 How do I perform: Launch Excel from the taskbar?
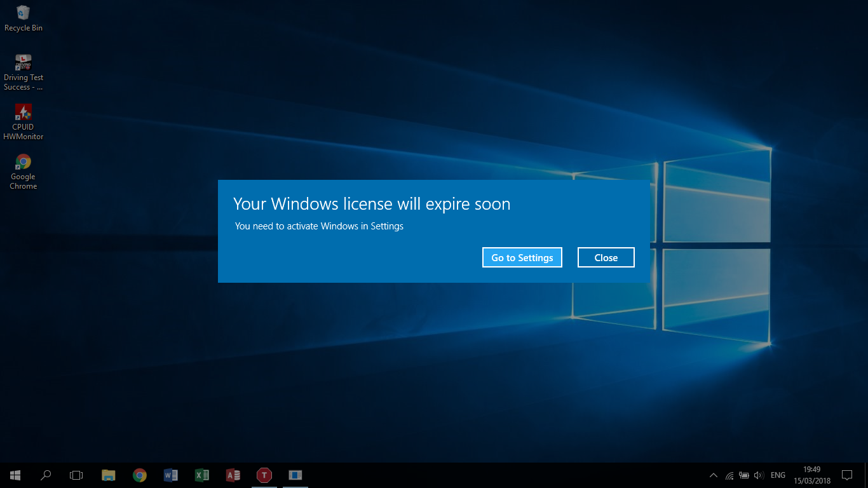(x=201, y=475)
